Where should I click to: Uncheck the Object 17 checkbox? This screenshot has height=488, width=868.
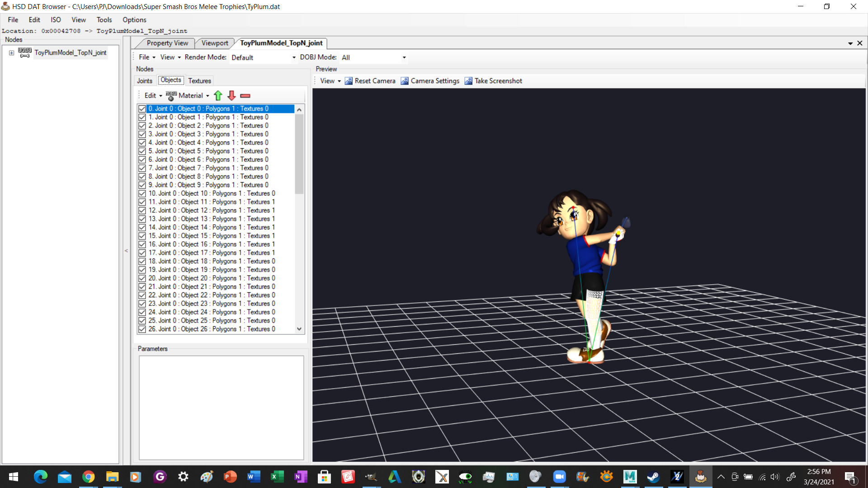(142, 253)
